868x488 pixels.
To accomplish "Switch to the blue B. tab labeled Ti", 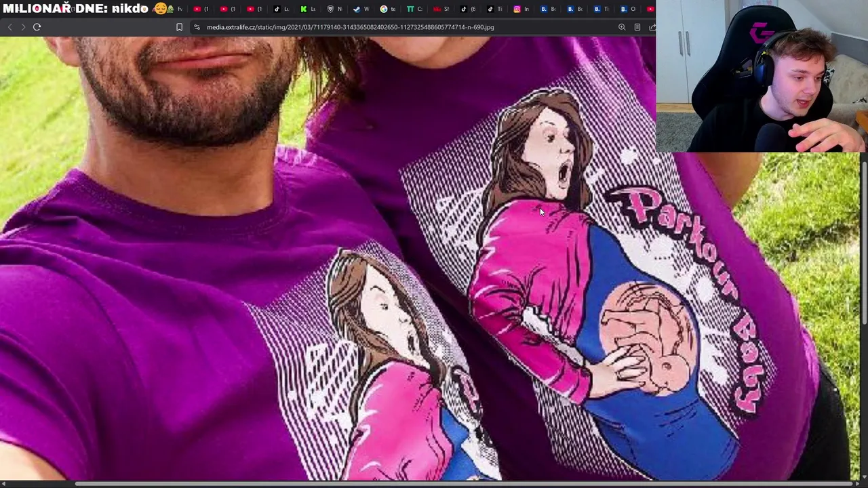I will coord(601,9).
